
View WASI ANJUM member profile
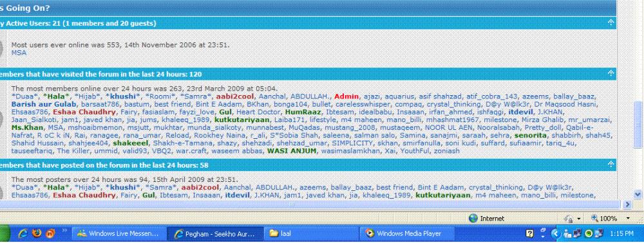(x=292, y=151)
